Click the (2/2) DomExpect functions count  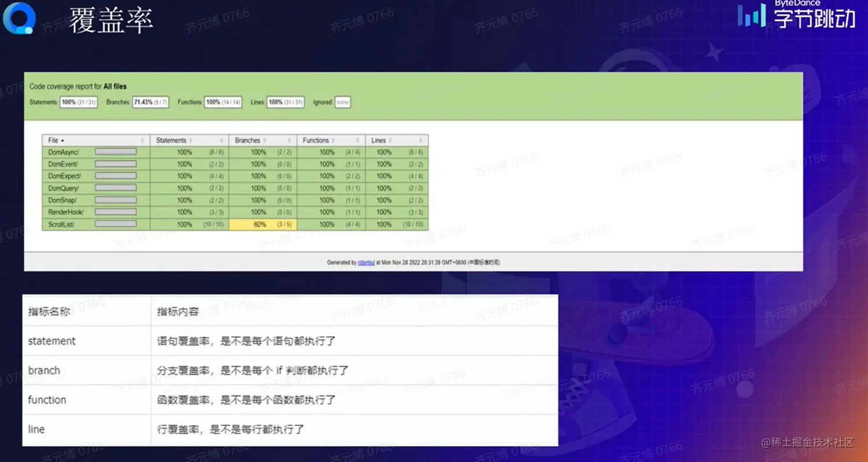click(353, 176)
